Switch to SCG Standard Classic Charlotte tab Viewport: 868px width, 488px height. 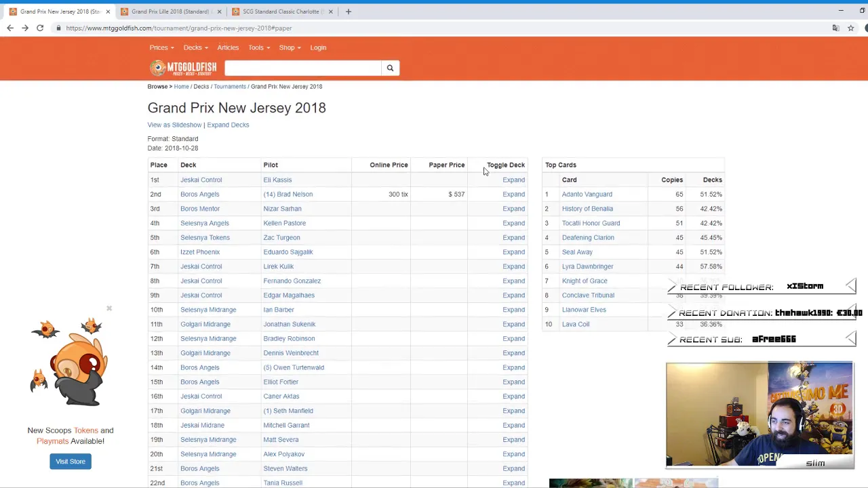point(283,12)
